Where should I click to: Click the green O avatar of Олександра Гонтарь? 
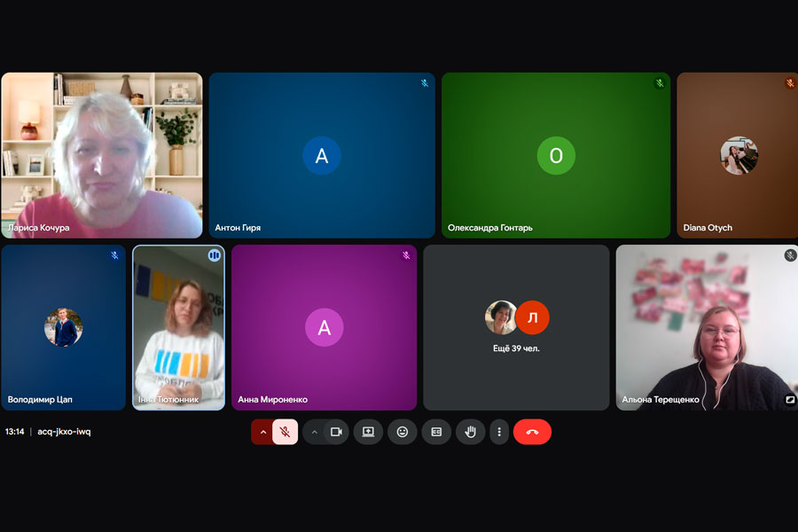(x=556, y=155)
